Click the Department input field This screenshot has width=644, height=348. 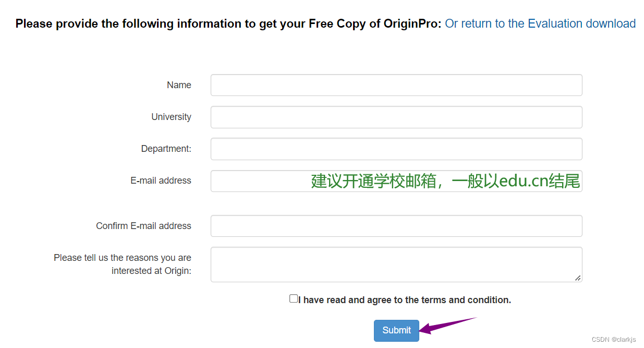(396, 149)
